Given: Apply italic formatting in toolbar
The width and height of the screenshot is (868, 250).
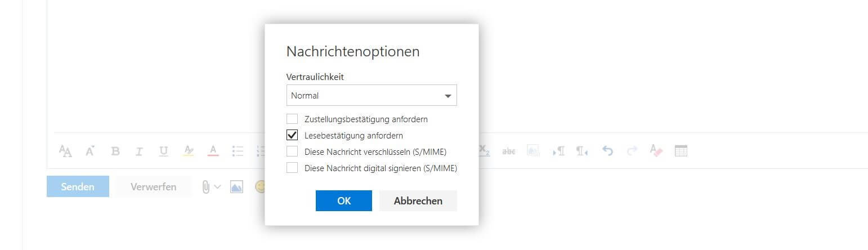Looking at the screenshot, I should coord(140,151).
